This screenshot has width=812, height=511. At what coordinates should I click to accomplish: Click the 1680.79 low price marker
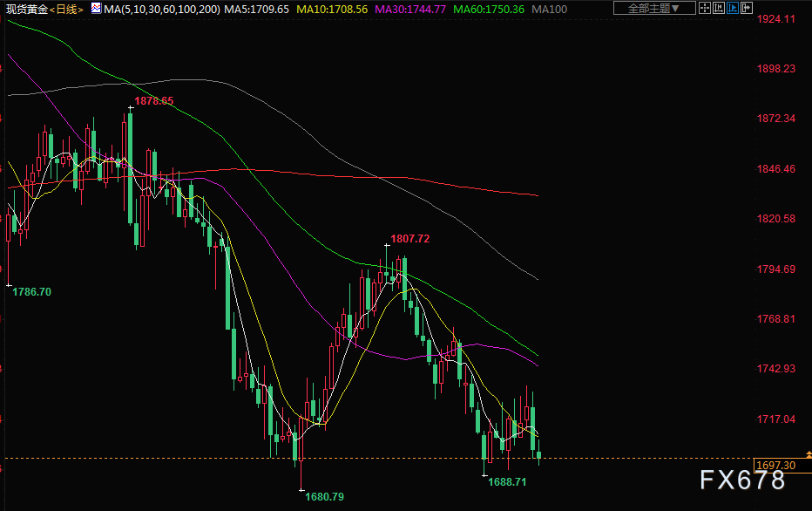324,496
